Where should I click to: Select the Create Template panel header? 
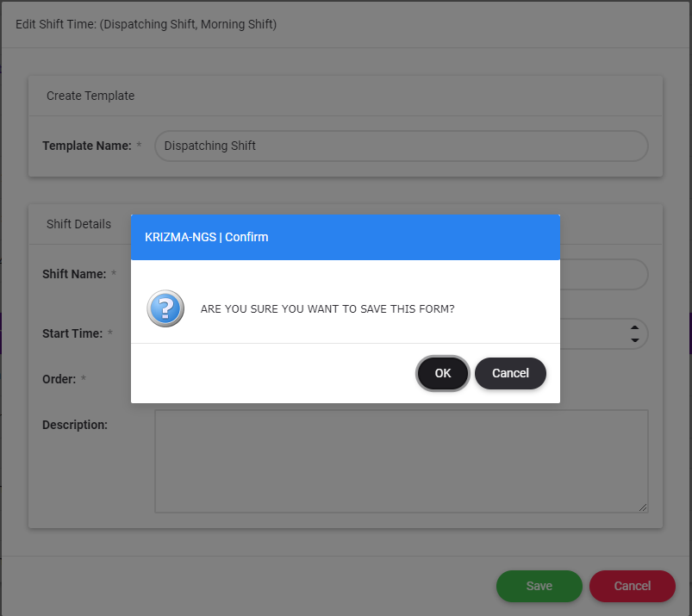[90, 96]
